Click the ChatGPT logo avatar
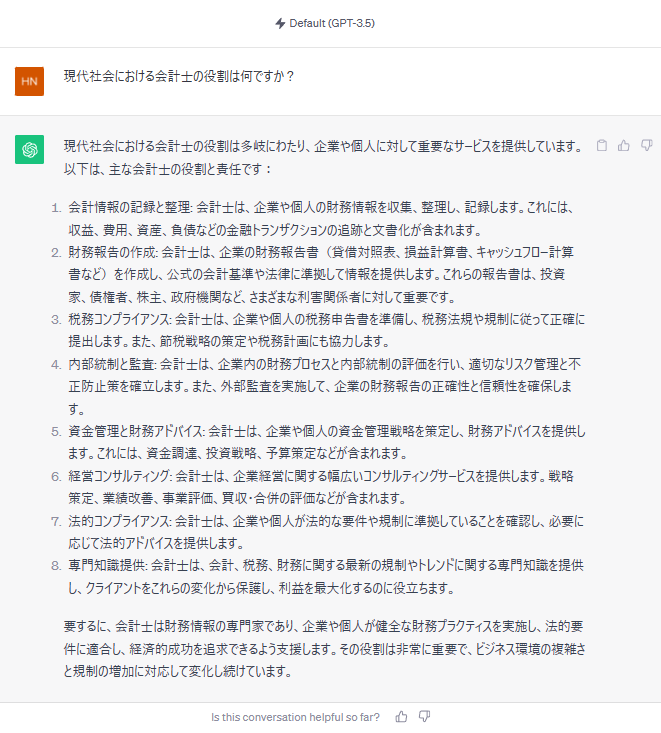 pos(29,150)
